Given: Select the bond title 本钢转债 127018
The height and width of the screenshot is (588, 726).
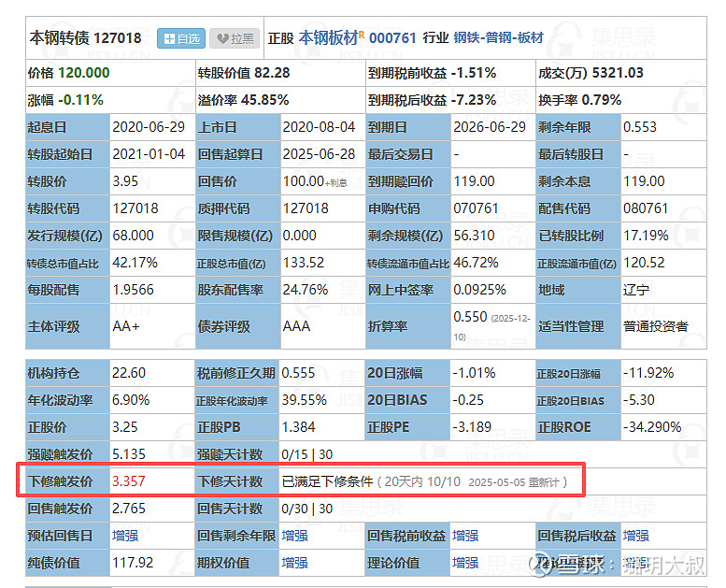Looking at the screenshot, I should 86,37.
